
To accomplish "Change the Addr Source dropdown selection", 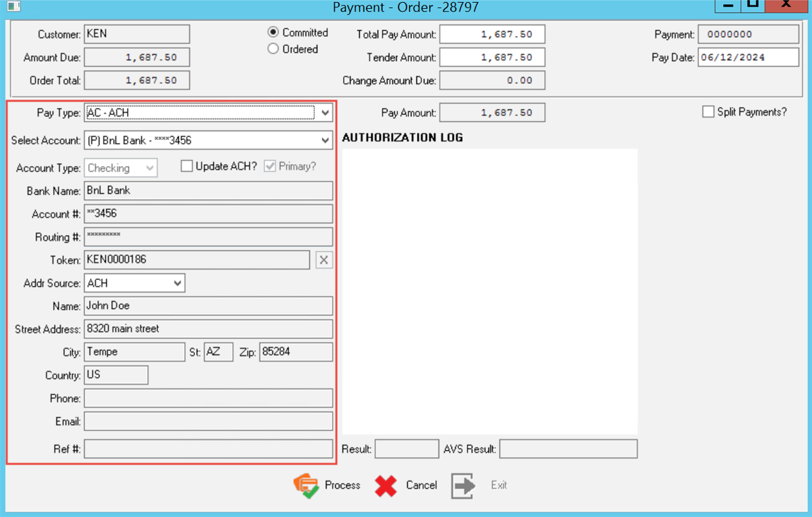I will 178,283.
